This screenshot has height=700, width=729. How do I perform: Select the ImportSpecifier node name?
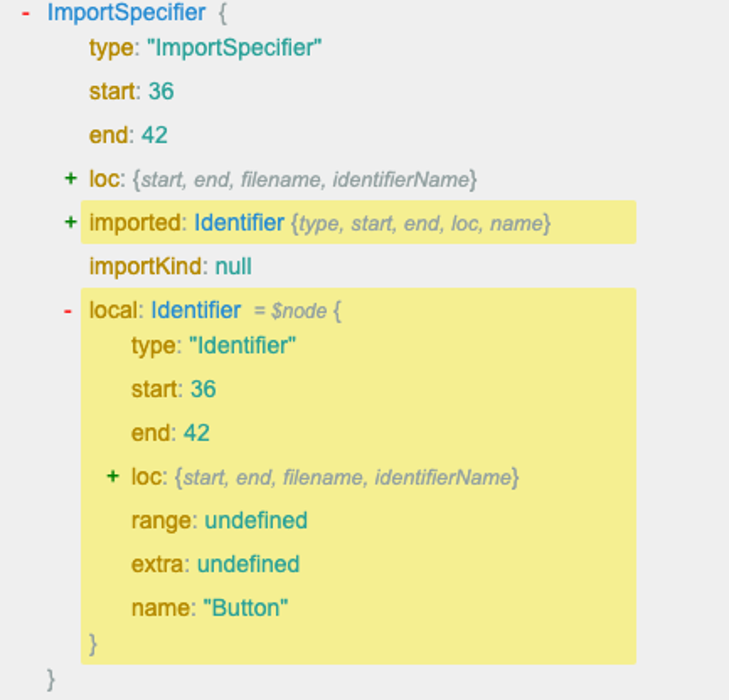[x=126, y=13]
